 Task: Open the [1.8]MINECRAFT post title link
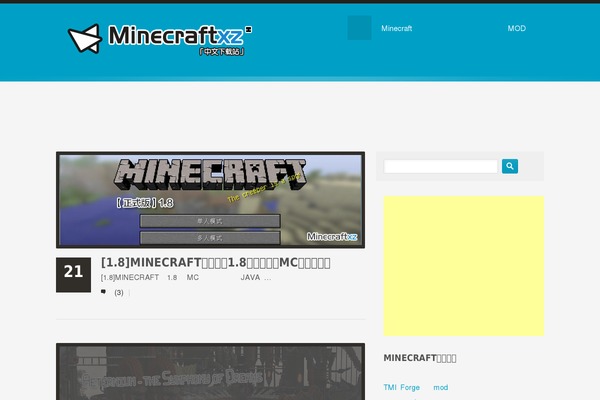tap(215, 263)
